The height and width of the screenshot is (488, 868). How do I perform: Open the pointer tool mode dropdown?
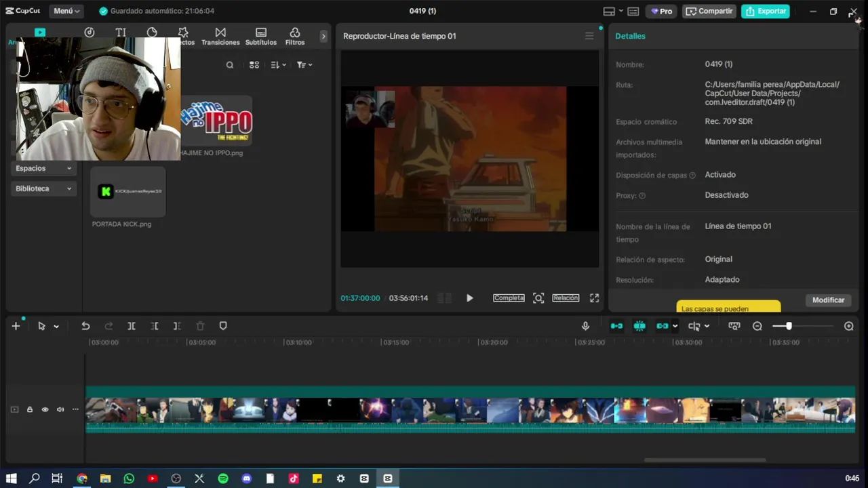point(56,327)
